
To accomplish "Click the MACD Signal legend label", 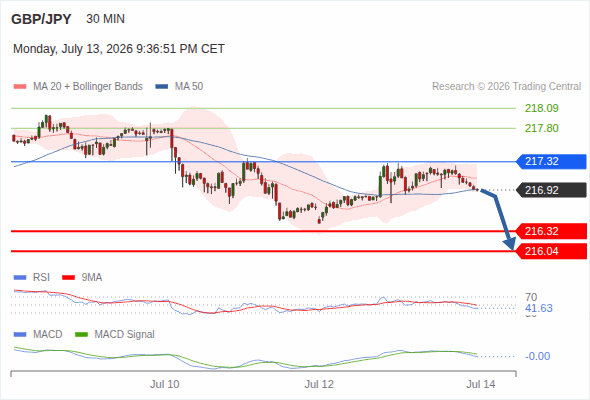I will click(x=124, y=335).
